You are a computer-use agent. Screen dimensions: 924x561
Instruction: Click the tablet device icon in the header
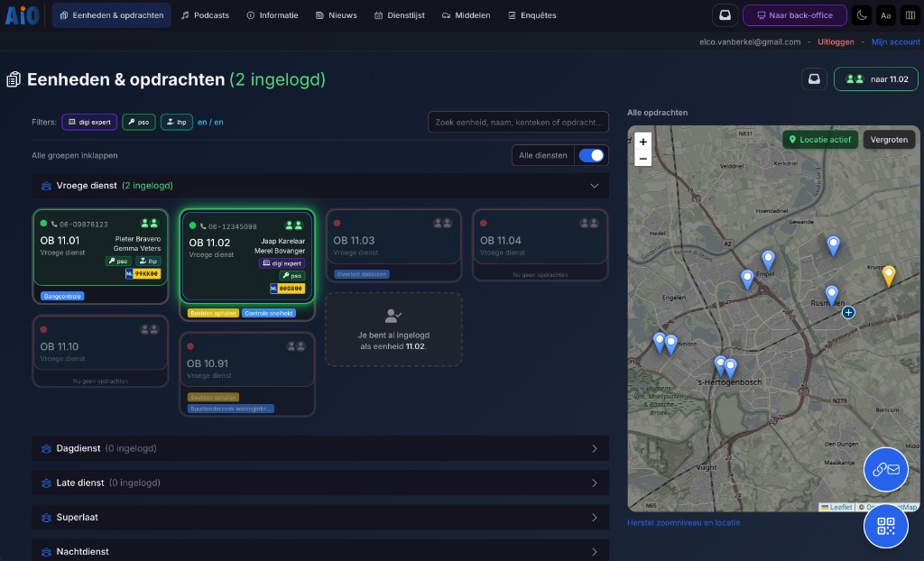[x=726, y=14]
